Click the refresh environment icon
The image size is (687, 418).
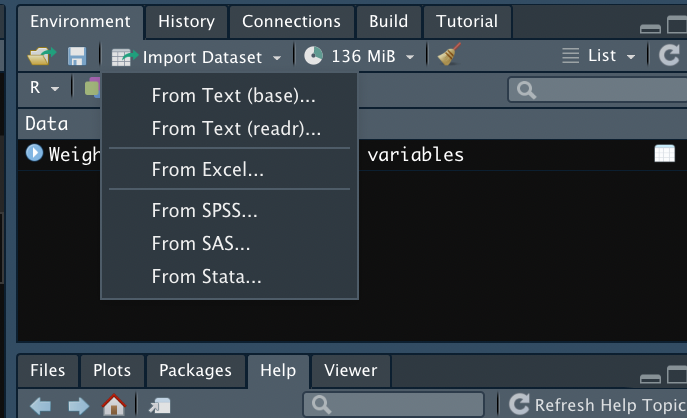point(669,56)
